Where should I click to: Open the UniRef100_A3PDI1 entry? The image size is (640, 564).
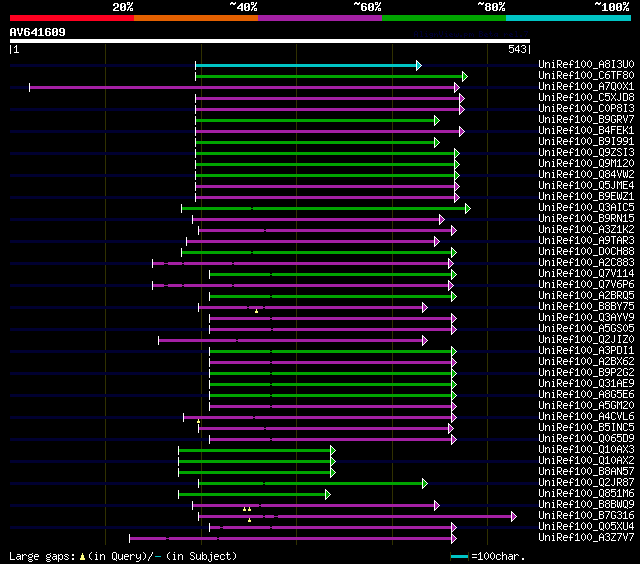point(586,351)
